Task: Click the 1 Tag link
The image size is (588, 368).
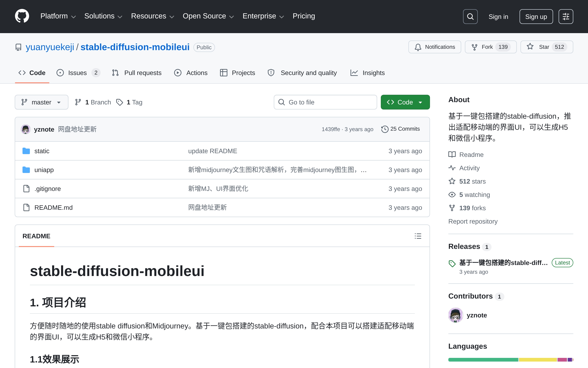Action: (129, 102)
